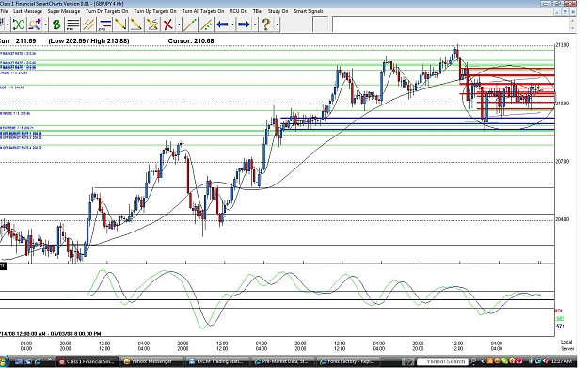The width and height of the screenshot is (588, 368).
Task: Expand the dropdown next to zoom tool
Action: pos(45,24)
